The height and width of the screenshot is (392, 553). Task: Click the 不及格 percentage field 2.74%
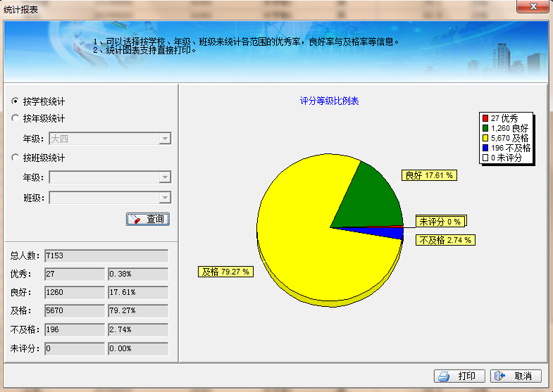click(x=138, y=329)
